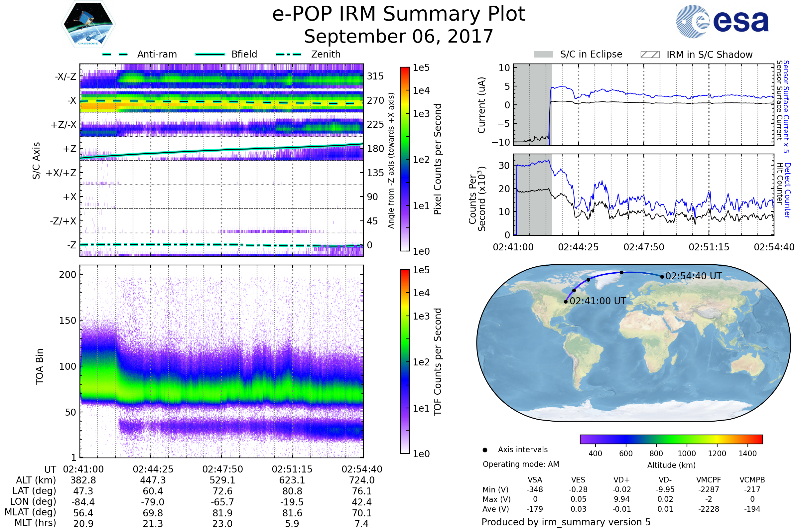Click the Pixel Counts per Second colorbar
Screen dimensions: 798x532
405,159
